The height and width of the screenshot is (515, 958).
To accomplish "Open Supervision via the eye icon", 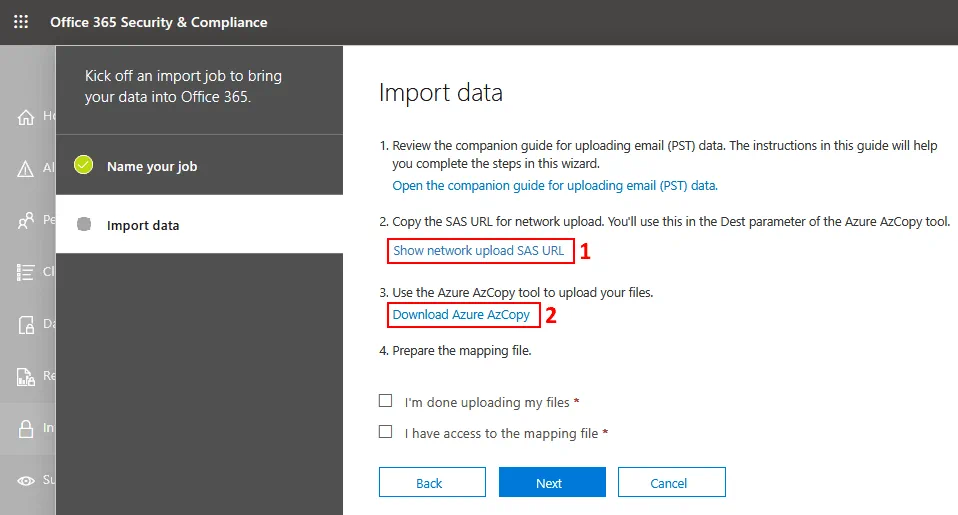I will pos(27,480).
